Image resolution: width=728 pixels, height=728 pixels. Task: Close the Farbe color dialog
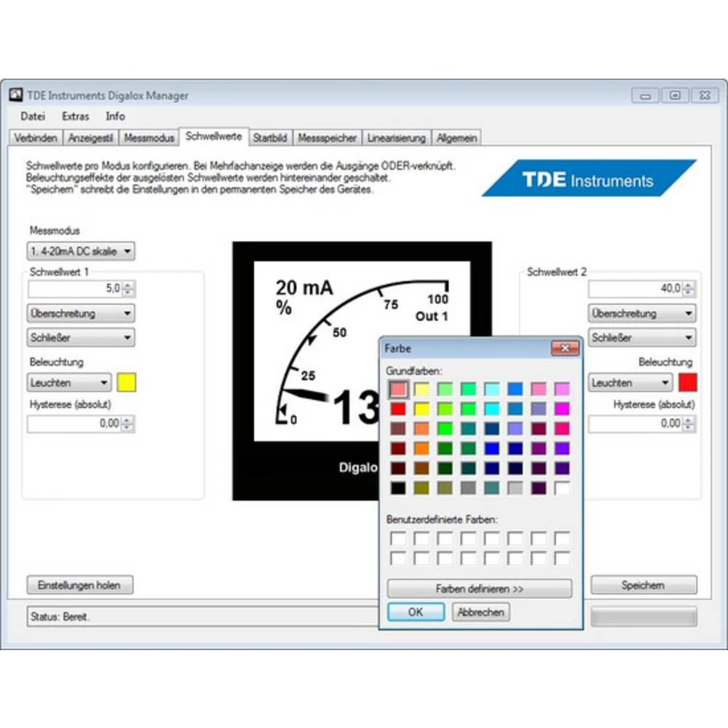point(564,349)
